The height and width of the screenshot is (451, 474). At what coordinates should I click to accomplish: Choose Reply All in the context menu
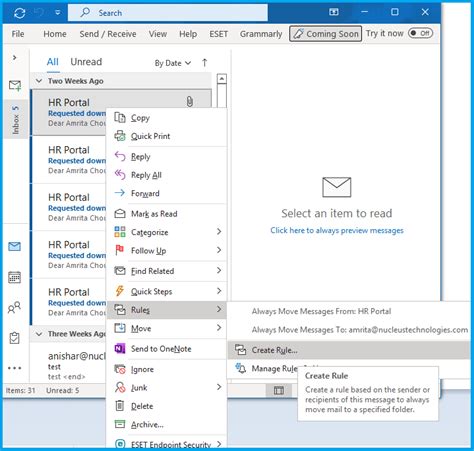166,175
